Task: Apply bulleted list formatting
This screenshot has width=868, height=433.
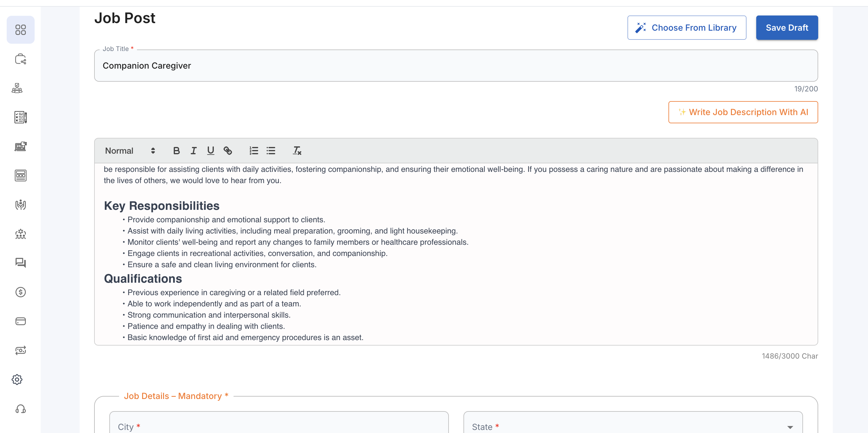Action: pos(271,151)
